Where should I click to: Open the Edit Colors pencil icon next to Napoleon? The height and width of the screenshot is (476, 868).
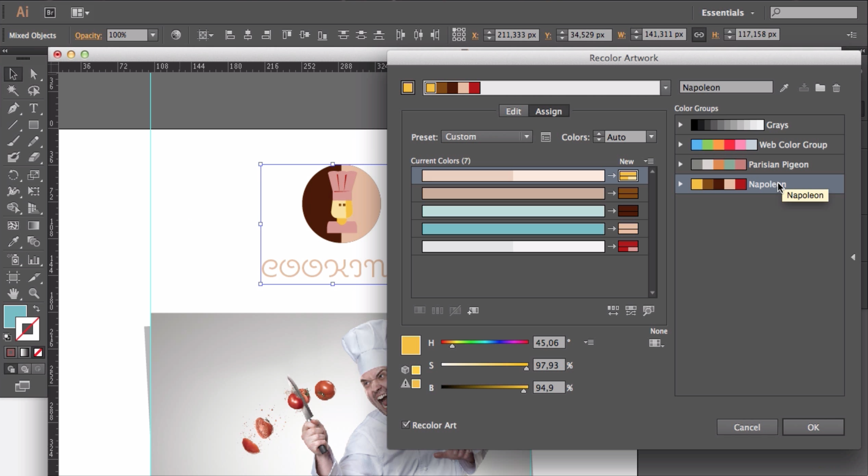(784, 88)
